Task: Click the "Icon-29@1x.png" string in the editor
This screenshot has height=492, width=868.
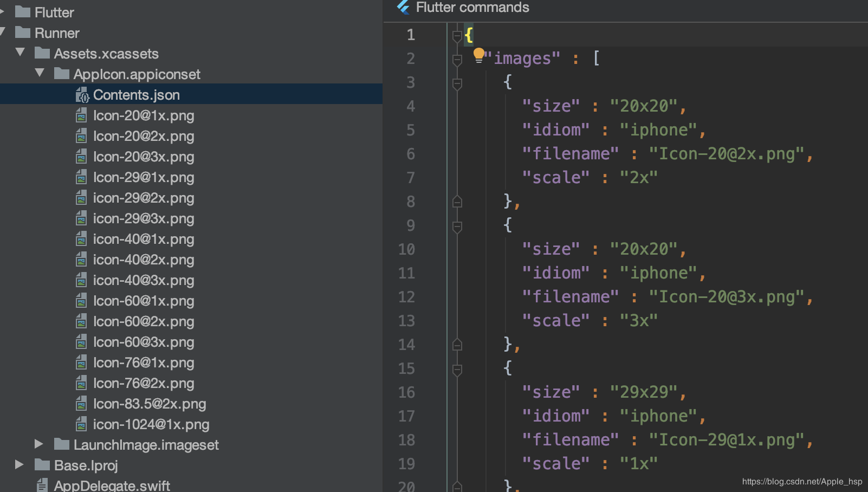Action: pyautogui.click(x=727, y=439)
